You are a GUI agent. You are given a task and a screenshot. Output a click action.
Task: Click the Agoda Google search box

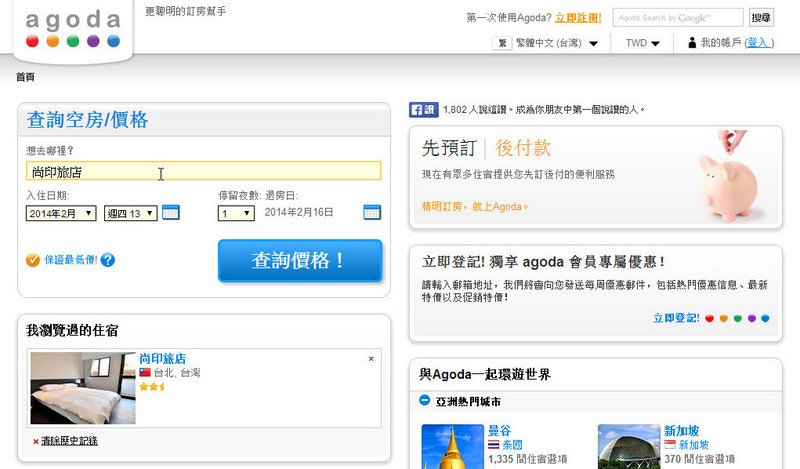pos(678,18)
